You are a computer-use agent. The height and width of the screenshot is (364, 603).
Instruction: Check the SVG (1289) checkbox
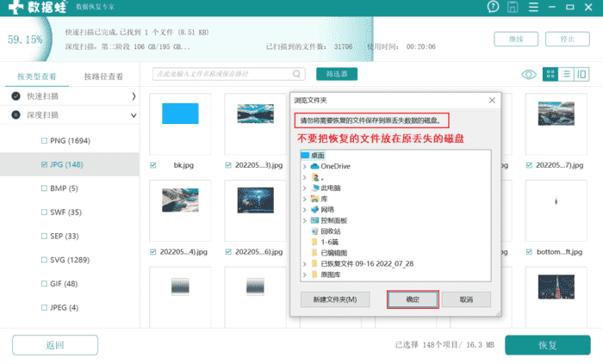coord(44,260)
